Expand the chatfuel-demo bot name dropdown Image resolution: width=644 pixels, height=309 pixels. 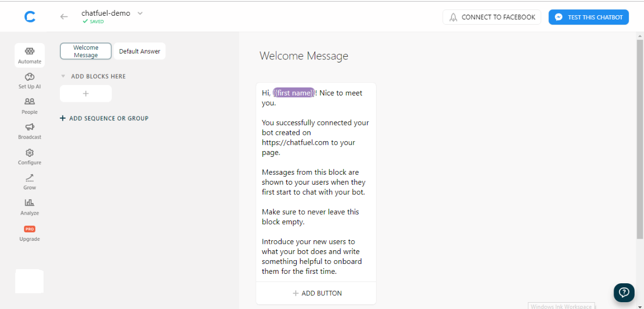[x=140, y=14]
